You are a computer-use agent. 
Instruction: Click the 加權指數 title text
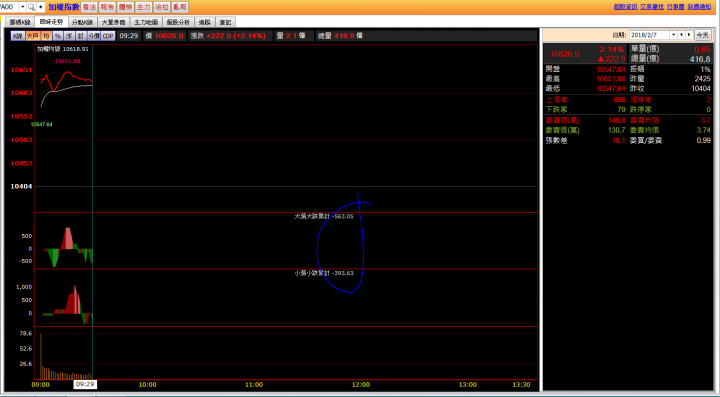click(64, 7)
